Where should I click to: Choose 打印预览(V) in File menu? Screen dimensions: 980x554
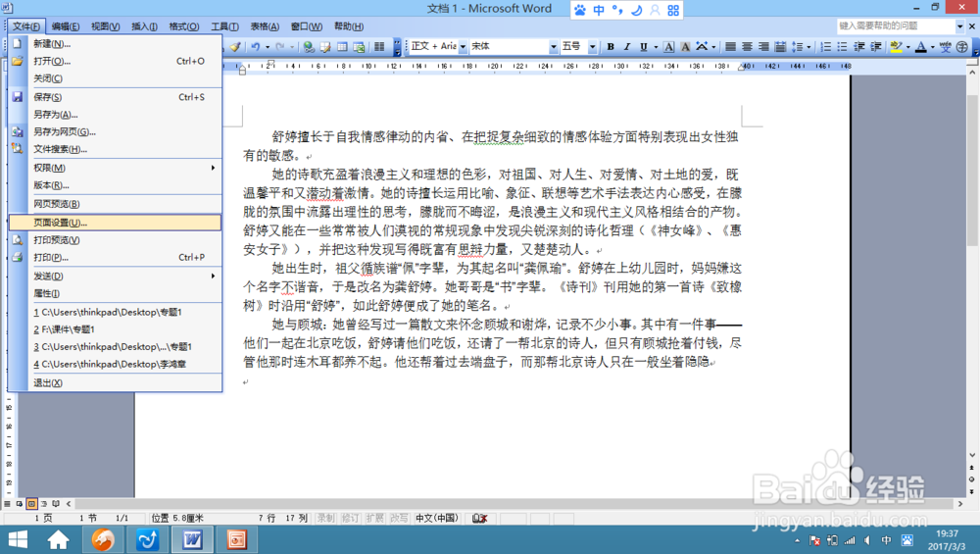coord(115,240)
